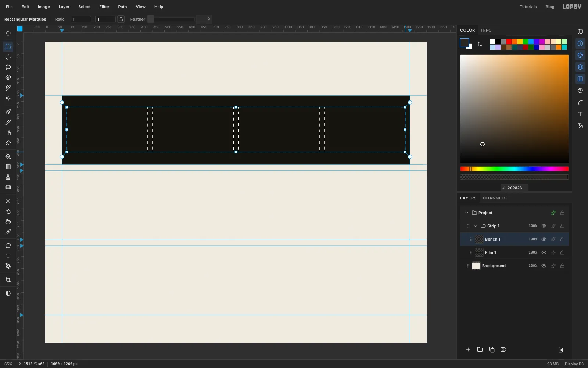This screenshot has width=588, height=368.
Task: Select the polygon Shape tool
Action: point(8,245)
